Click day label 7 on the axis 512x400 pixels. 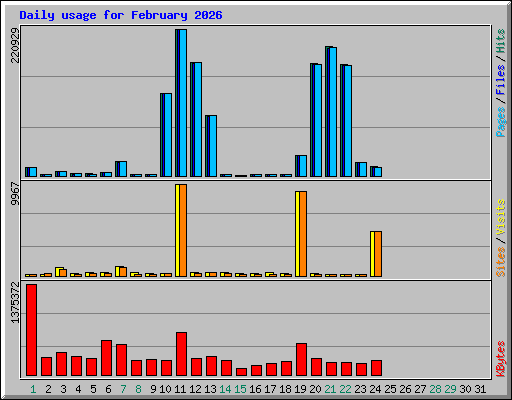click(123, 389)
